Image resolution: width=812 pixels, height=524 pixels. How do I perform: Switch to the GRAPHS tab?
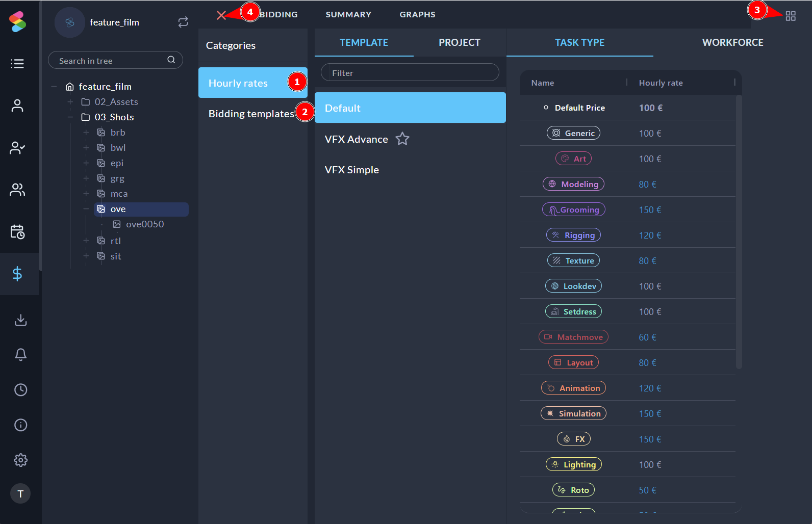[x=417, y=15]
